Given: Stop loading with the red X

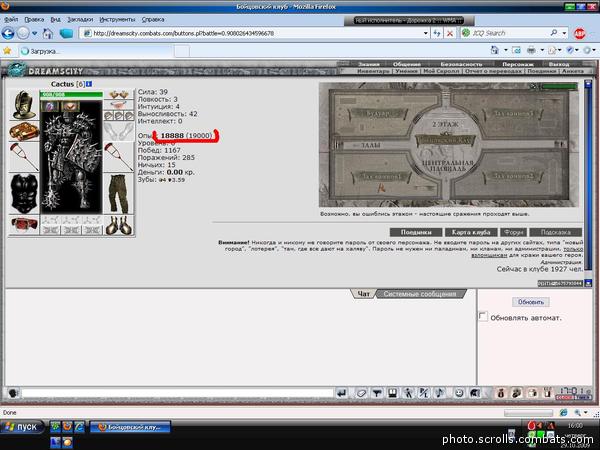Looking at the screenshot, I should click(x=450, y=34).
